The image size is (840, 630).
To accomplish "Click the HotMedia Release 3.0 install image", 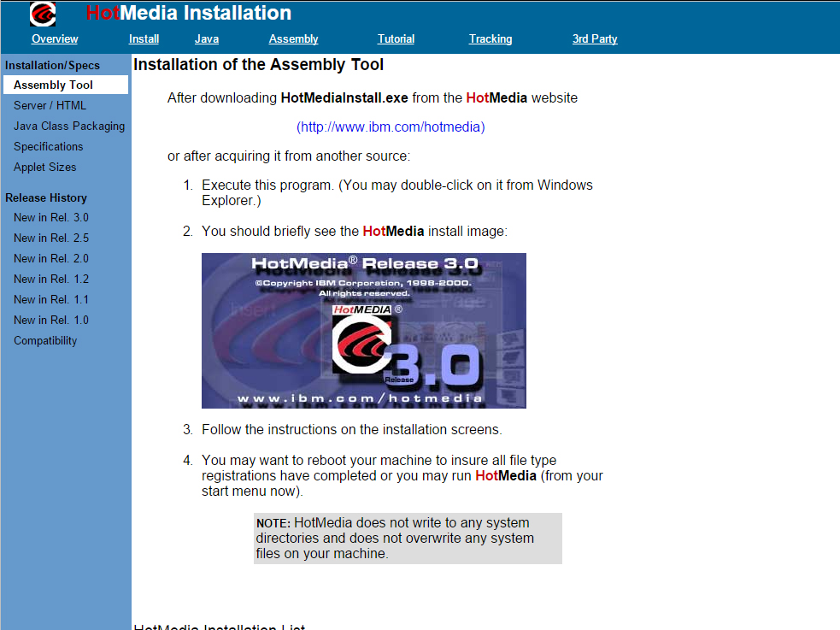I will [364, 331].
